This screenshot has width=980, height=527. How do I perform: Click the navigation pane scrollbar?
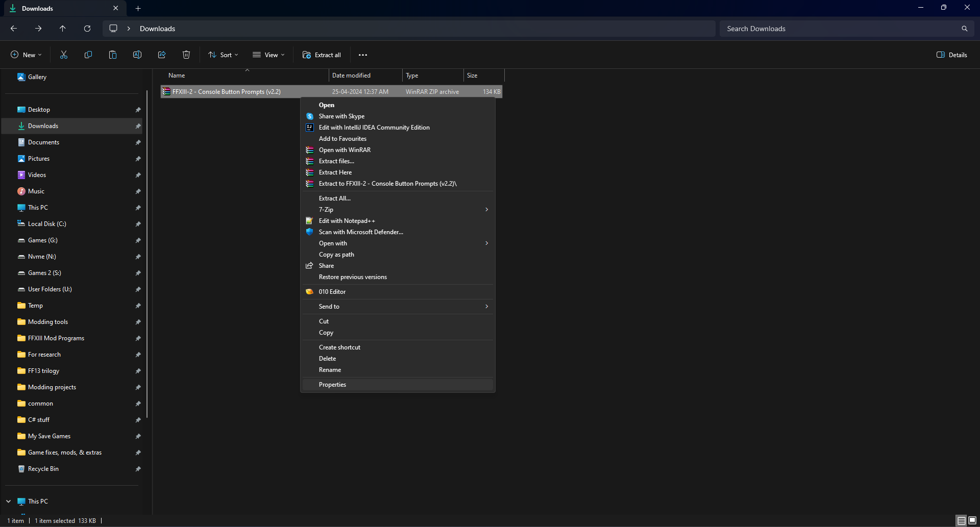coord(147,255)
